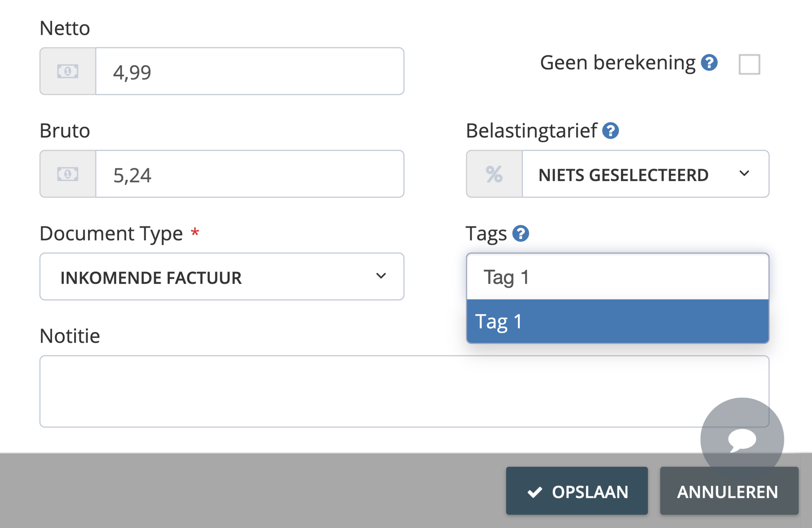Click the money icon beside Bruto field
Screen dimensions: 812x528
tap(68, 174)
